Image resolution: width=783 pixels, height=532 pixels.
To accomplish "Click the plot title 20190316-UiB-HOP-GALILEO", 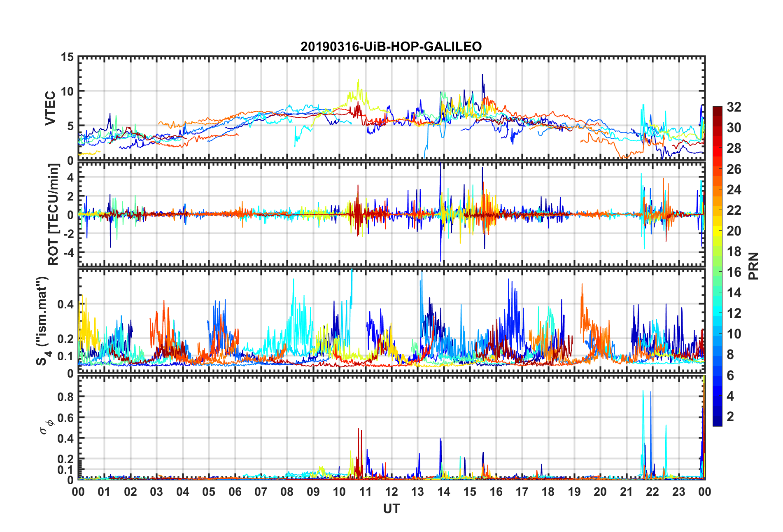I will (x=391, y=47).
